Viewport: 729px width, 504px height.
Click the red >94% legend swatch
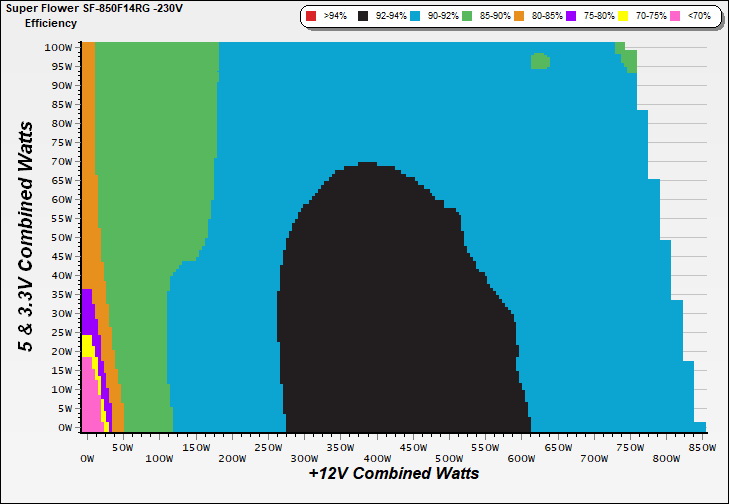click(312, 17)
